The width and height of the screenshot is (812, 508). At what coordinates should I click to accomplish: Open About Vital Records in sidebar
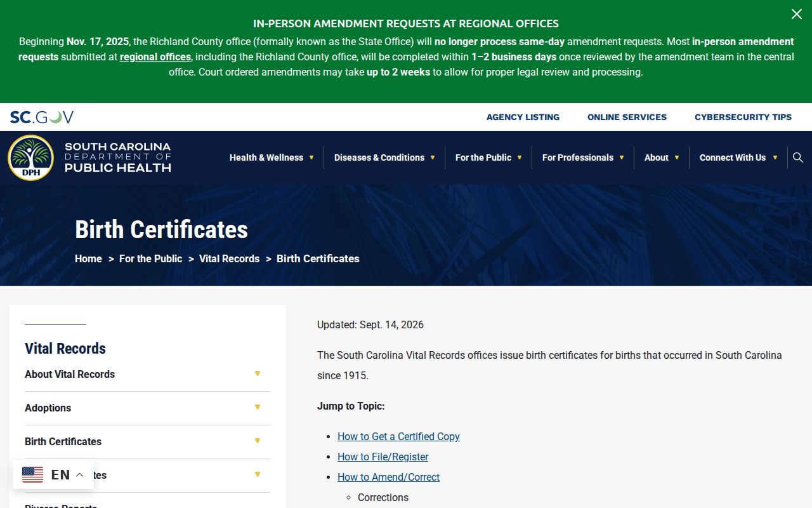70,374
